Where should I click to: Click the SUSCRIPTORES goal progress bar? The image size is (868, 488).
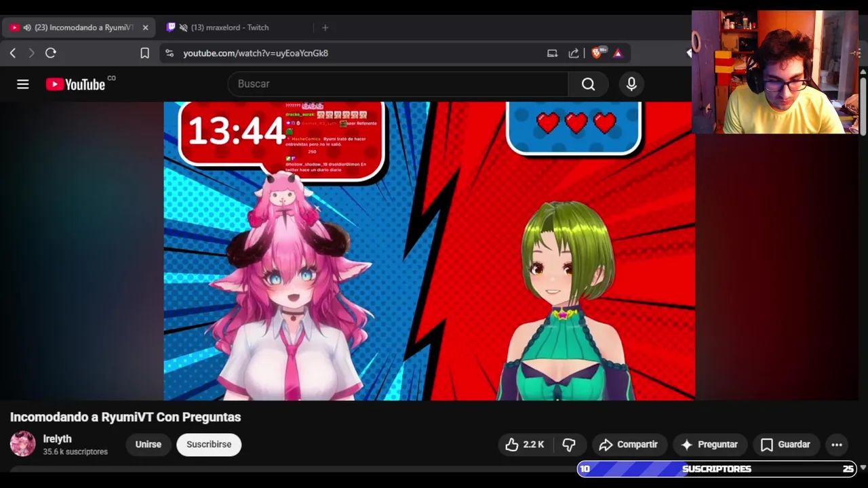(717, 468)
